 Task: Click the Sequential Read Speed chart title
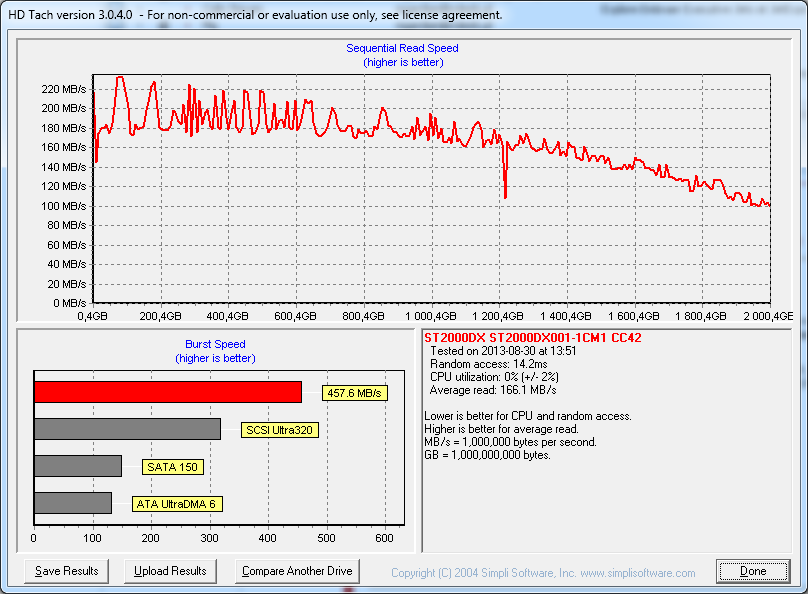402,48
